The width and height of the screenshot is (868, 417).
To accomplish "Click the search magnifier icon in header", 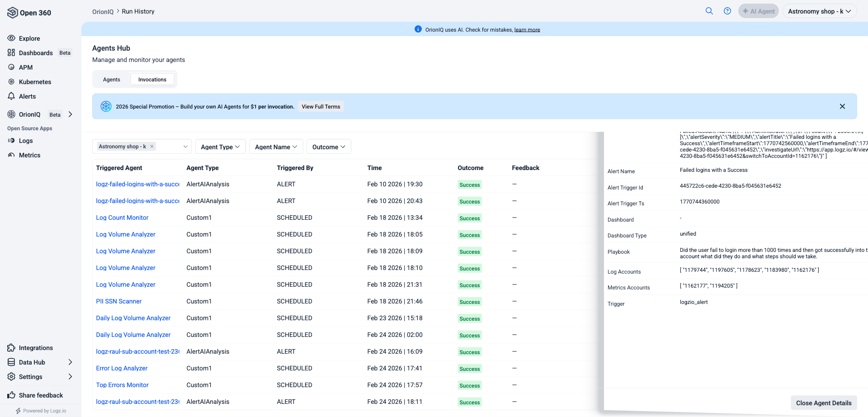I will (709, 11).
